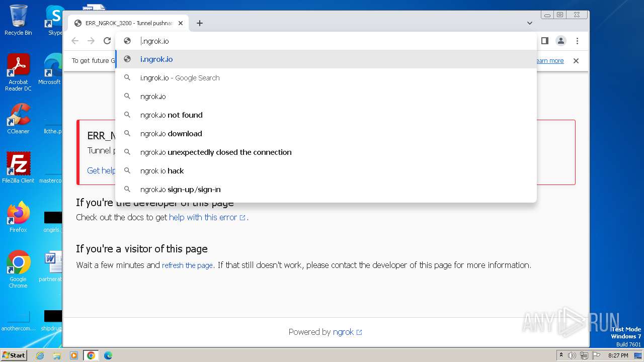
Task: Choose i.ngrok.io URL suggestion
Action: 326,59
